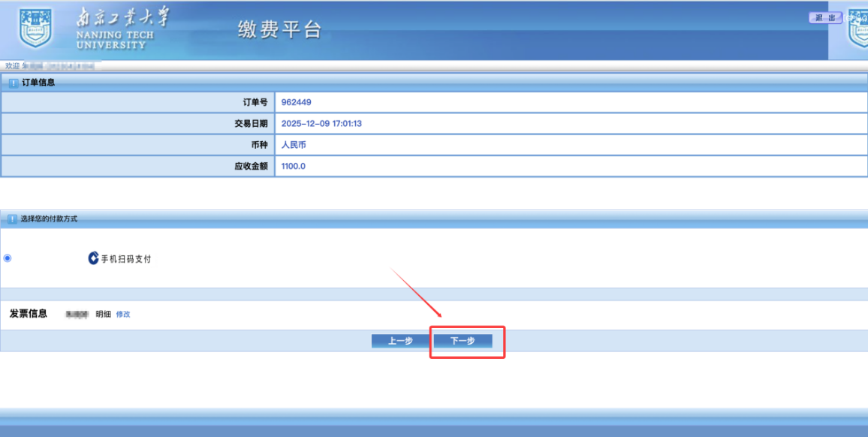The image size is (868, 437).
Task: Click the 手机扫码支付 payment label
Action: click(x=126, y=259)
